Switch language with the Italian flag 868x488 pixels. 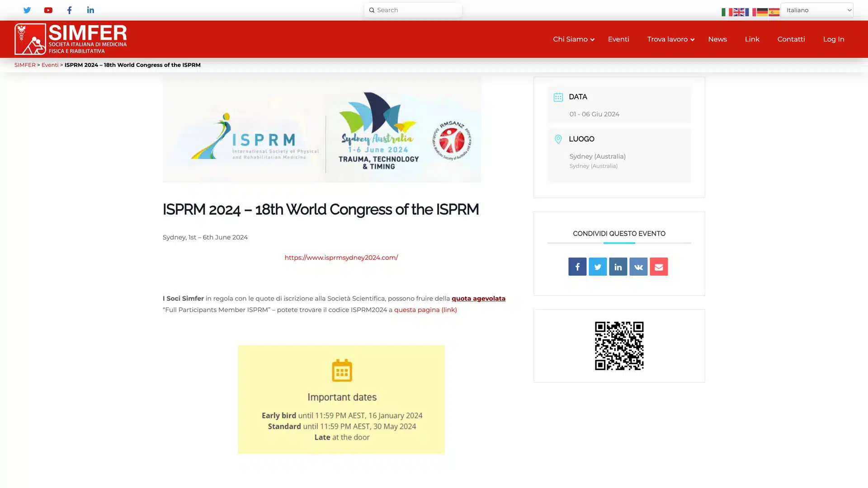click(726, 12)
